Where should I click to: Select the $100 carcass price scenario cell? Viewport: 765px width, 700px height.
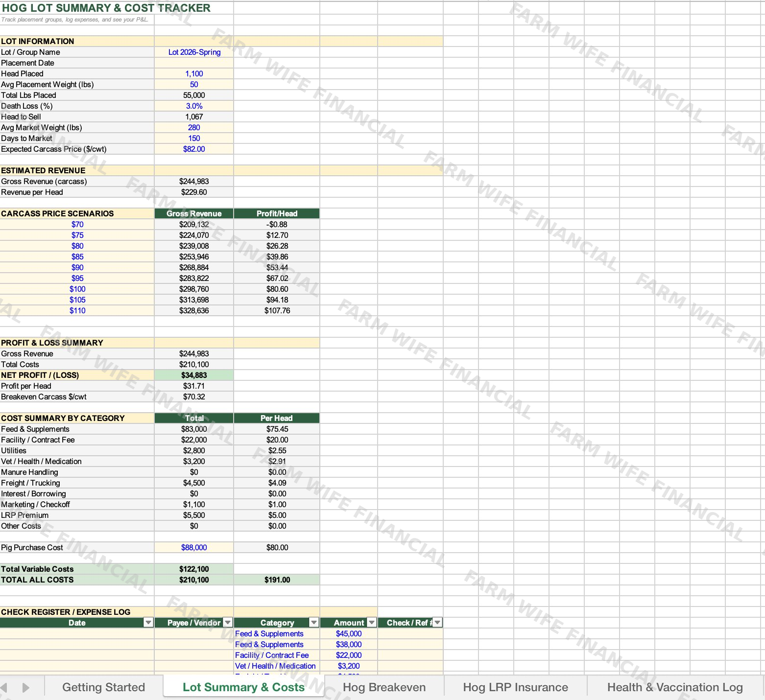tap(77, 289)
